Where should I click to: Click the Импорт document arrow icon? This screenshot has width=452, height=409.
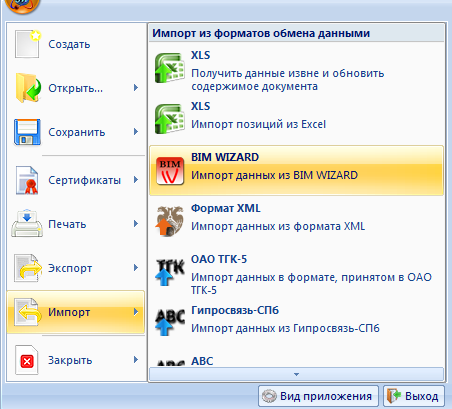(28, 312)
